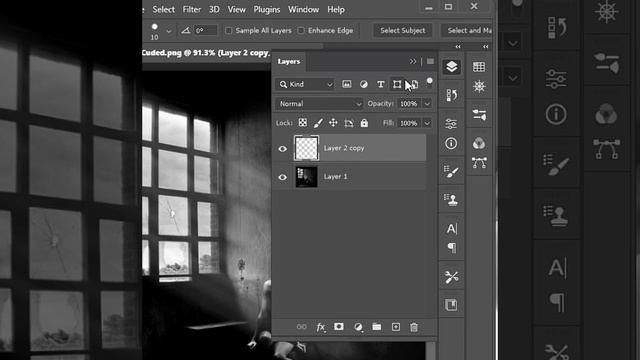Open the Properties panel dock icon
The image size is (640, 360).
click(451, 123)
